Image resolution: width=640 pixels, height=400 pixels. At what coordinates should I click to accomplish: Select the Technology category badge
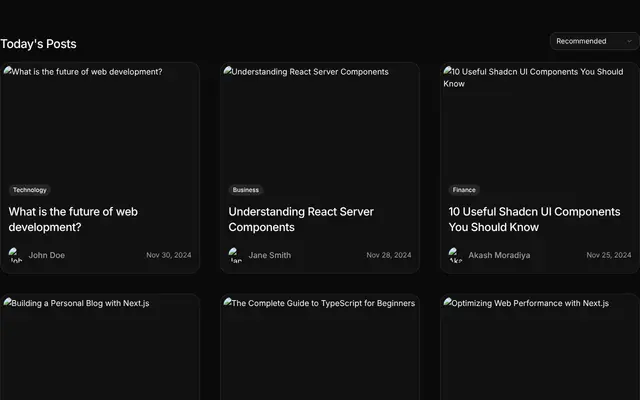pyautogui.click(x=30, y=190)
